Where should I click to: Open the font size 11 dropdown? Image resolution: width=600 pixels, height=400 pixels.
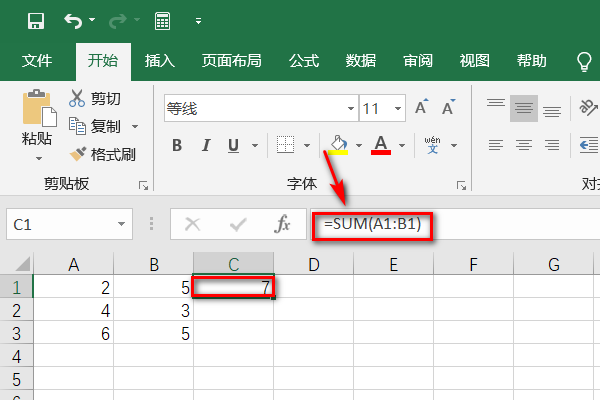pos(398,109)
